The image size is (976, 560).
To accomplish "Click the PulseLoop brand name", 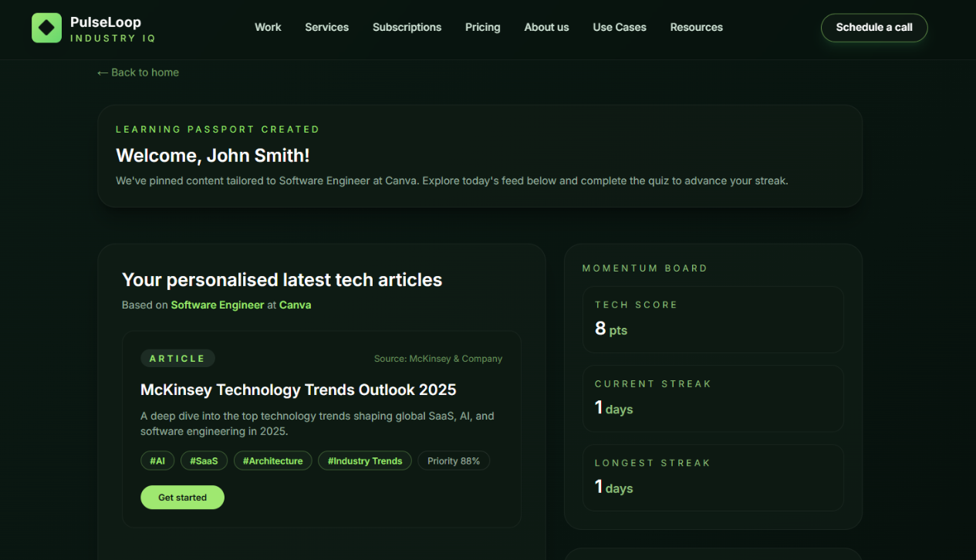I will click(106, 22).
